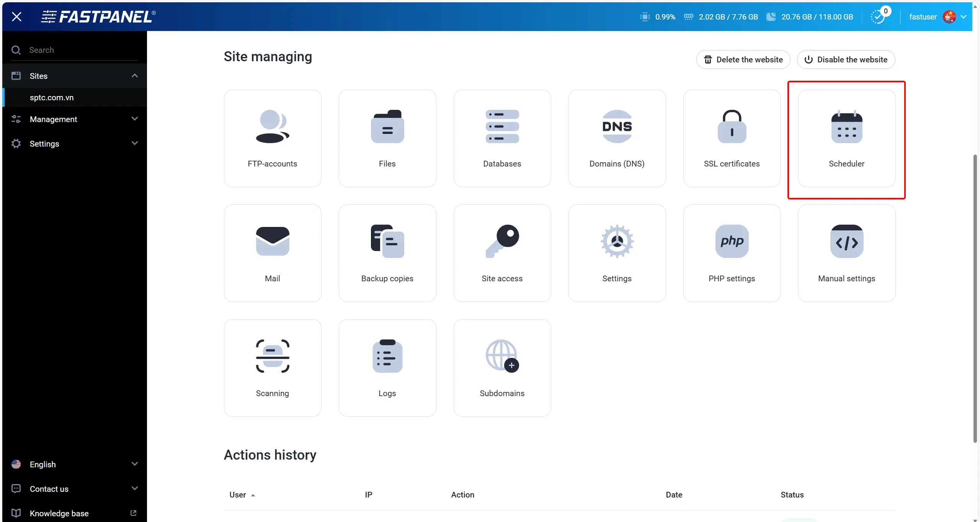Select sptc.com.vn site in sidebar
The width and height of the screenshot is (980, 522).
[x=52, y=98]
